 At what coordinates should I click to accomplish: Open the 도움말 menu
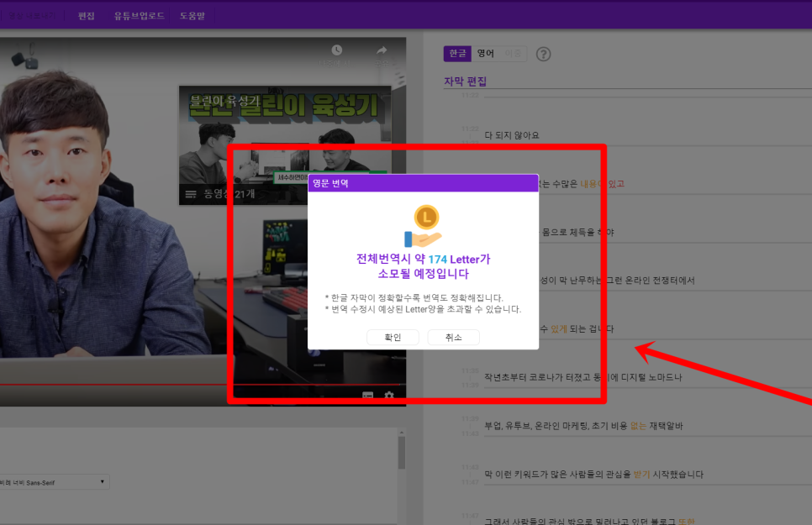pyautogui.click(x=192, y=15)
